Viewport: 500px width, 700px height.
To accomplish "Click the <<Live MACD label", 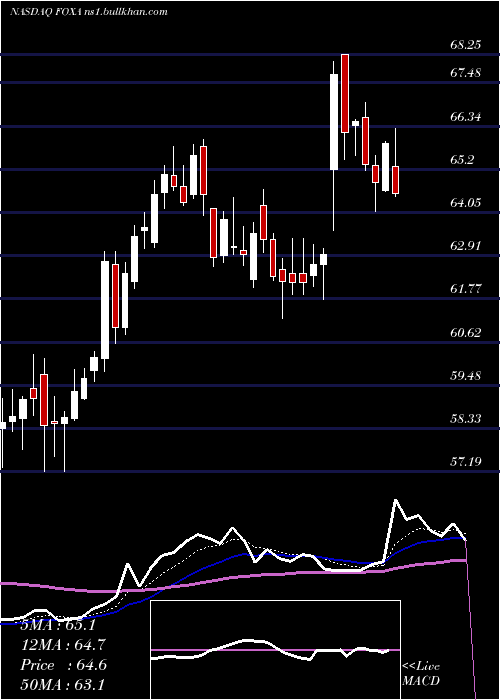I will [421, 673].
